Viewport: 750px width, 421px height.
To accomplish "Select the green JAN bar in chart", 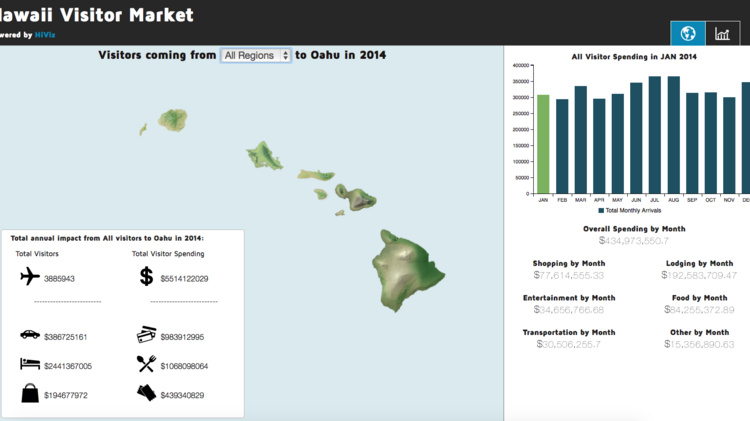I will (543, 144).
